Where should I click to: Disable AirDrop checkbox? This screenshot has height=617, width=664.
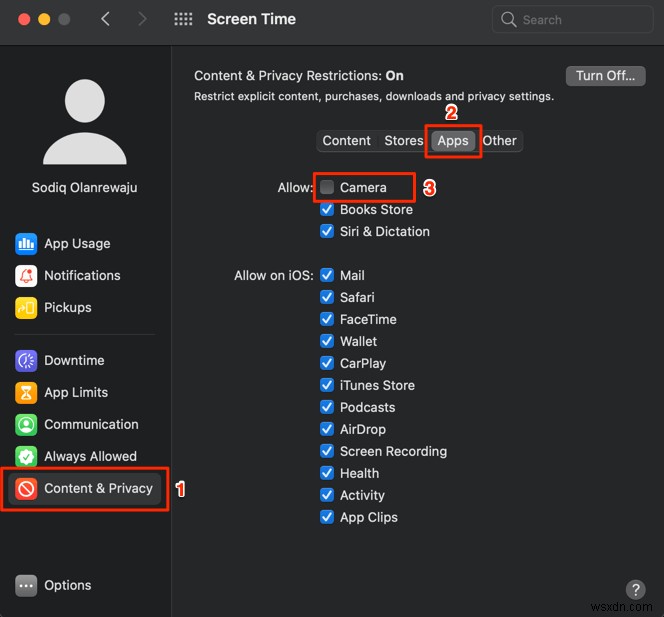point(327,429)
